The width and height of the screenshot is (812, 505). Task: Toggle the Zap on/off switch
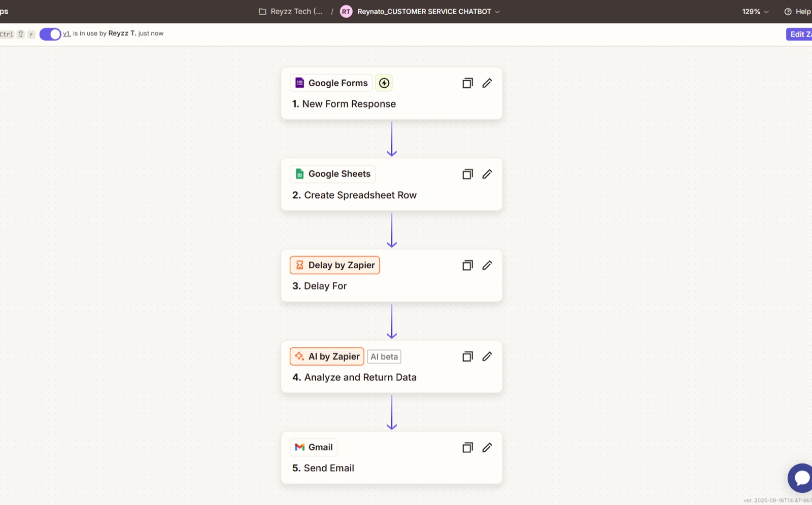[50, 34]
